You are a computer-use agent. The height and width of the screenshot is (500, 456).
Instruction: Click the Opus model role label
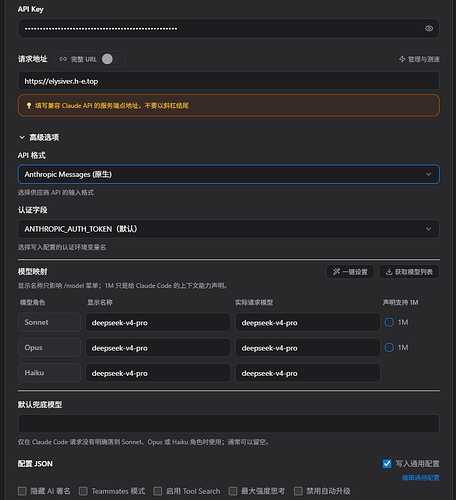pyautogui.click(x=49, y=348)
